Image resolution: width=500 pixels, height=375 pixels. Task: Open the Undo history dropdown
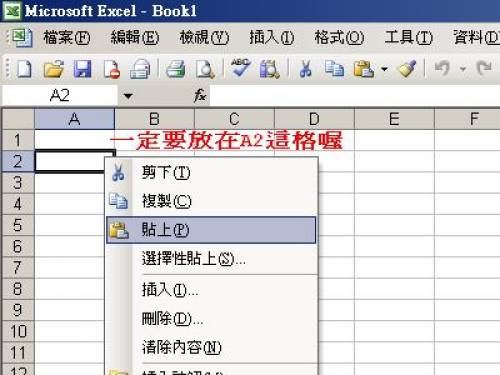463,69
